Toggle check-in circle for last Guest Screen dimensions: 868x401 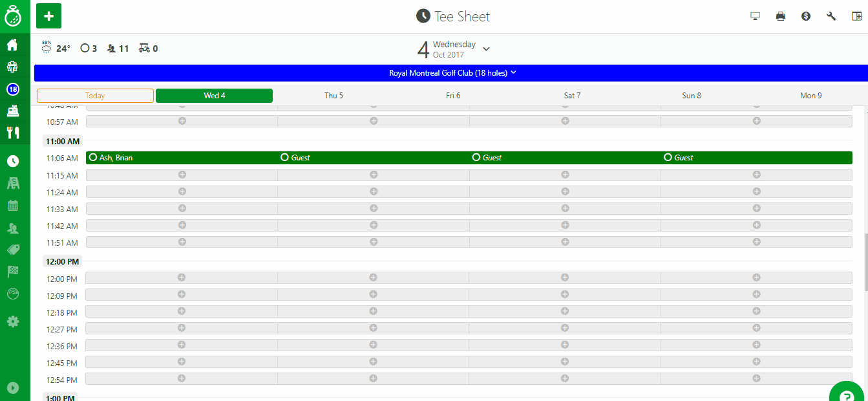[668, 157]
